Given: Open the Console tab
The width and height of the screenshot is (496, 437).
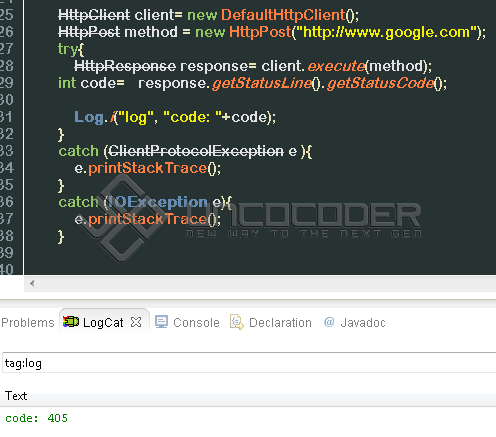Looking at the screenshot, I should (196, 323).
